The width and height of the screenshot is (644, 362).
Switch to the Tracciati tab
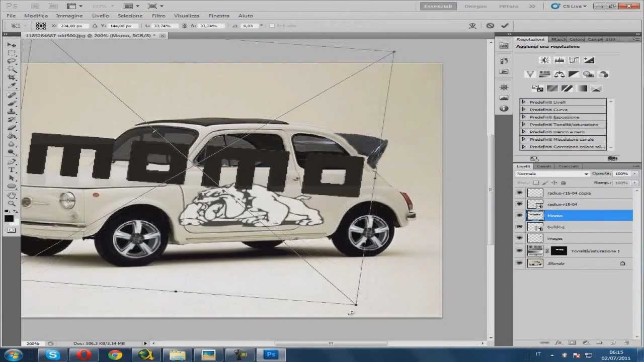coord(569,166)
